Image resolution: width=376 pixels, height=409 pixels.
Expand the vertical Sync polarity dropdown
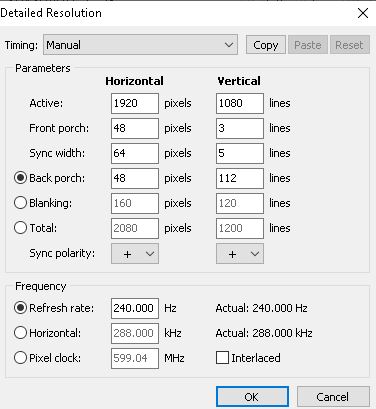[x=240, y=254]
